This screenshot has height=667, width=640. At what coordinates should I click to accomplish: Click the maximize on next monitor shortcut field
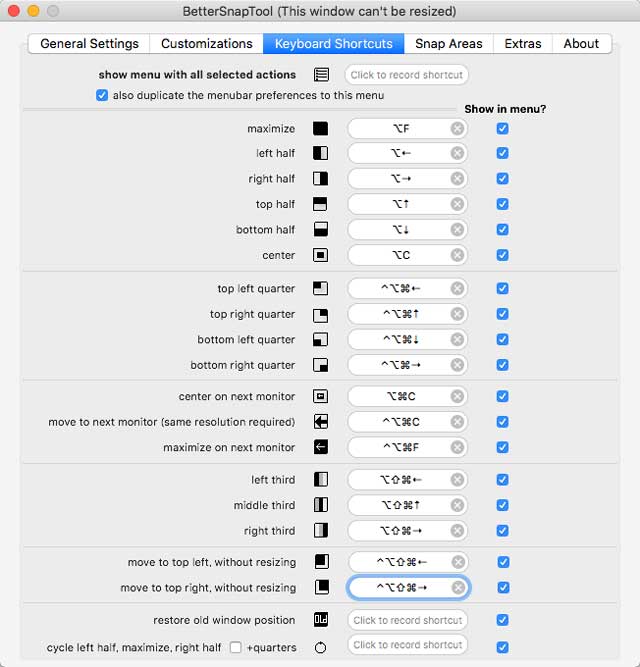point(407,448)
